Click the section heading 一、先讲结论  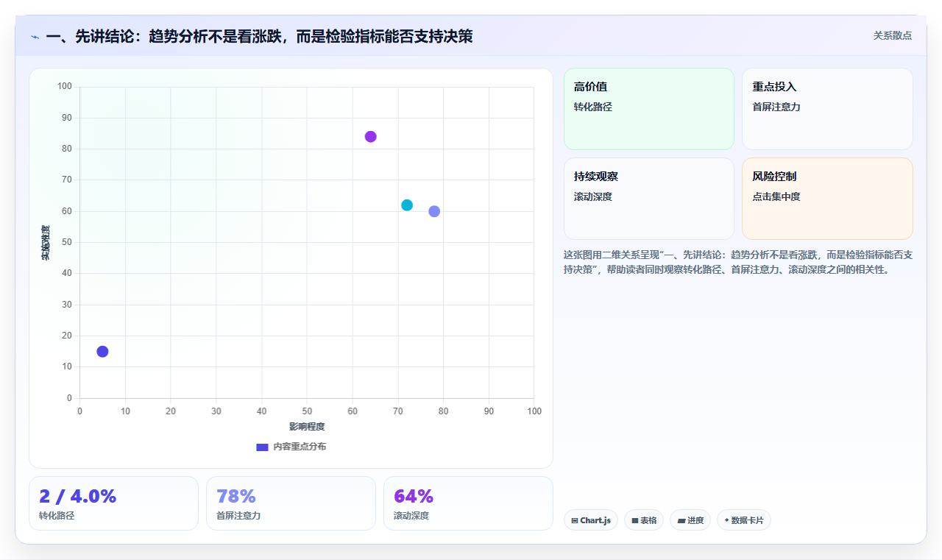(259, 36)
